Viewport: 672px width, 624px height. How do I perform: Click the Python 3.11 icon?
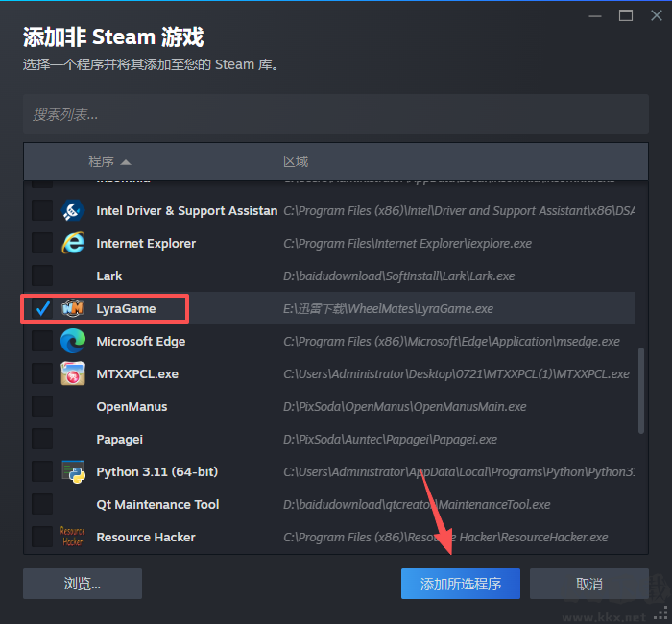tap(73, 472)
